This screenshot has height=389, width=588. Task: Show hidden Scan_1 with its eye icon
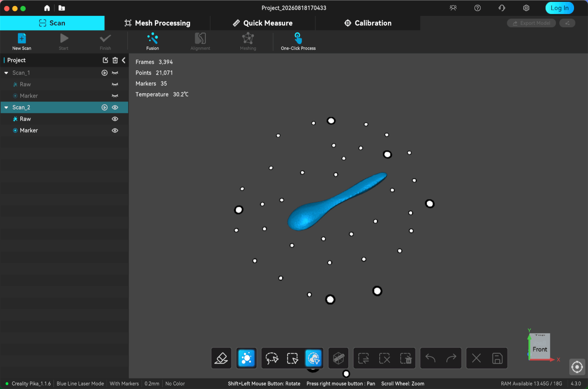[115, 73]
